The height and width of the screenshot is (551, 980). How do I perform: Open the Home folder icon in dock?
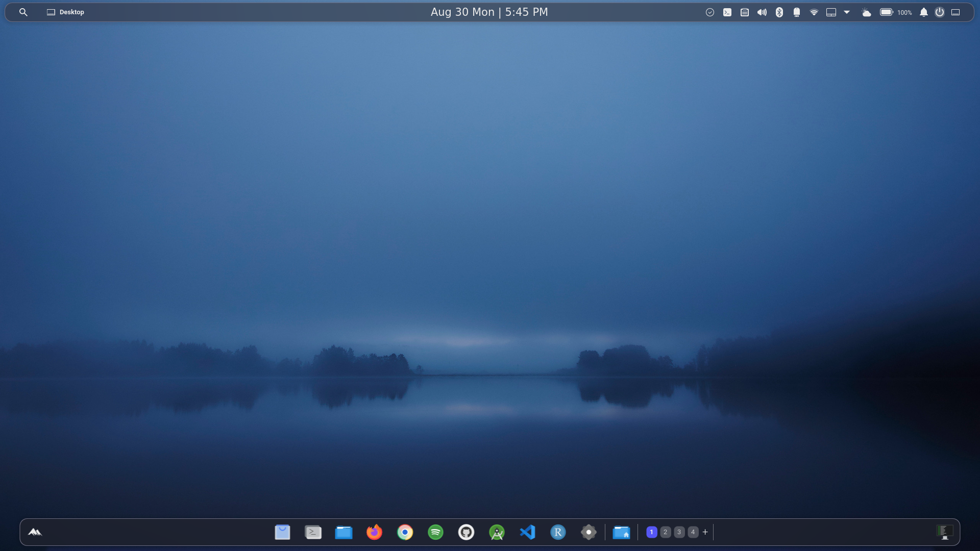coord(621,532)
